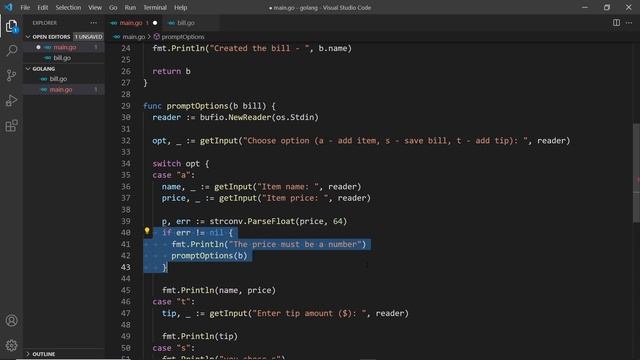This screenshot has height=360, width=640.
Task: Switch to the main.go editor tab
Action: pos(133,23)
